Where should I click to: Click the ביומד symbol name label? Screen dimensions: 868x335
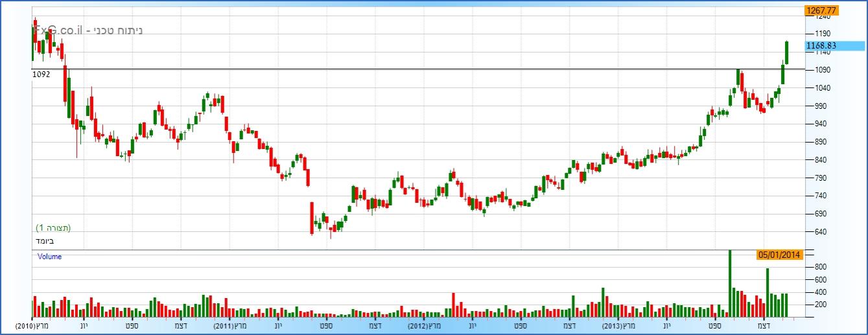pyautogui.click(x=45, y=241)
